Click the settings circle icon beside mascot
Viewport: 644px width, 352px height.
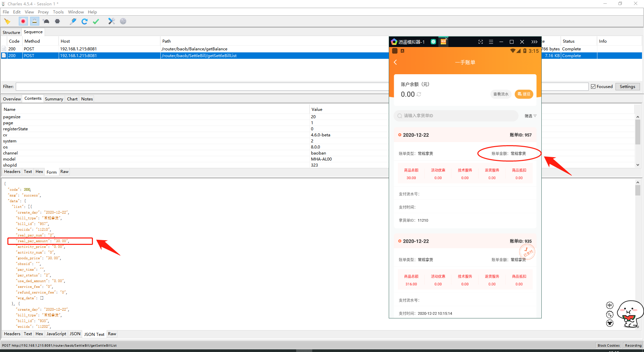tap(610, 314)
